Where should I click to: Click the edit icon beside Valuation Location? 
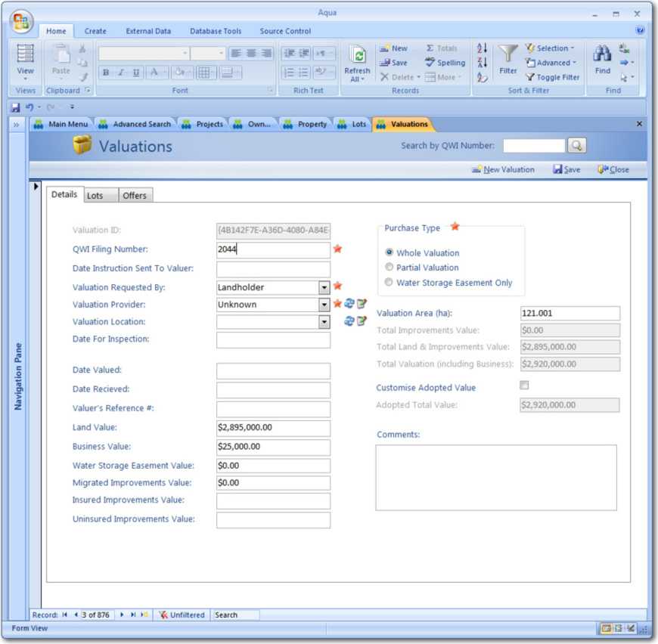[x=362, y=321]
